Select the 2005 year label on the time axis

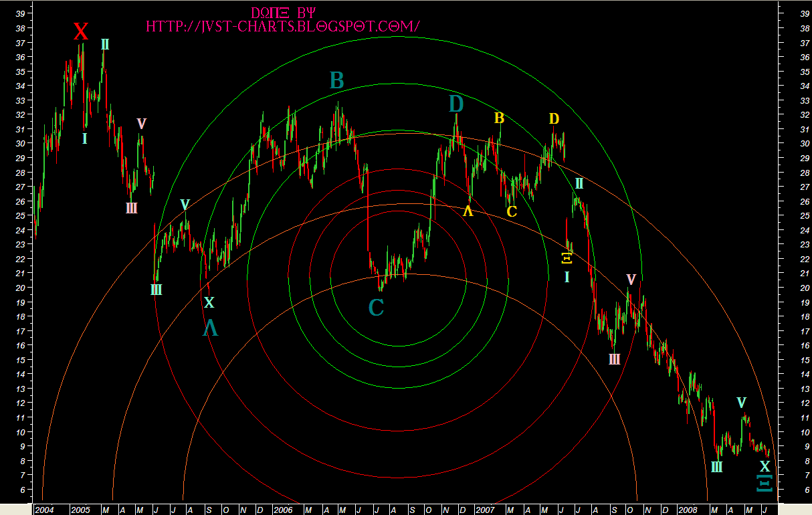[81, 510]
